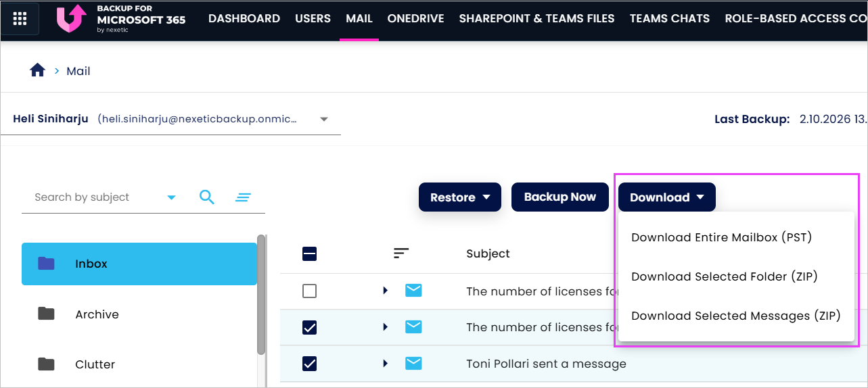Expand the unchecked licenses message row
868x388 pixels.
385,290
